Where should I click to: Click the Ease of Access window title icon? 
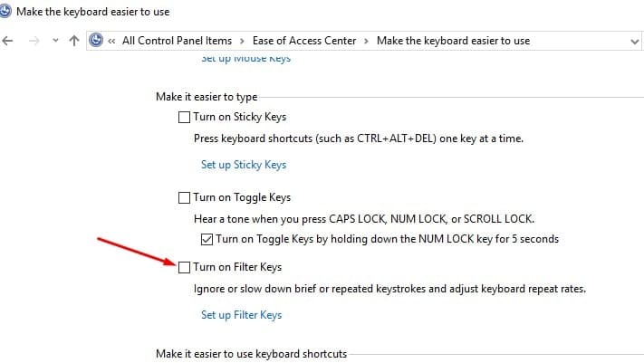coord(7,13)
